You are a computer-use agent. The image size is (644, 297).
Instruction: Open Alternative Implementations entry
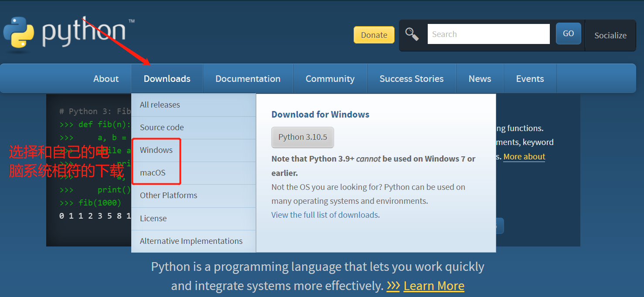coord(194,241)
